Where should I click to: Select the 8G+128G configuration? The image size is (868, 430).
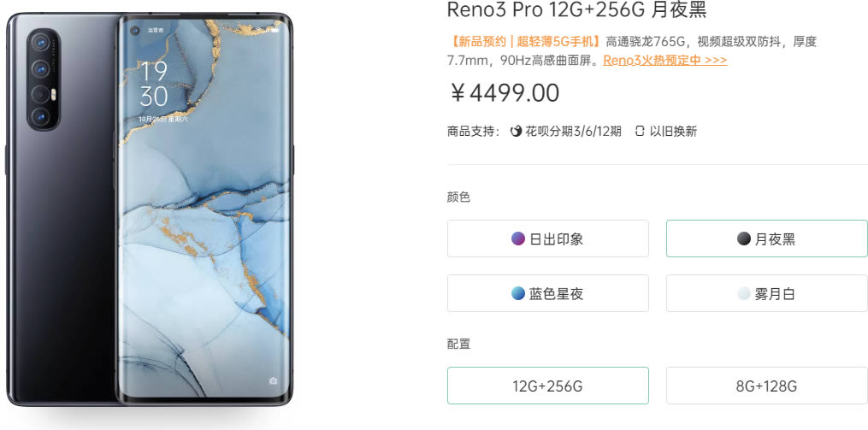(x=767, y=386)
